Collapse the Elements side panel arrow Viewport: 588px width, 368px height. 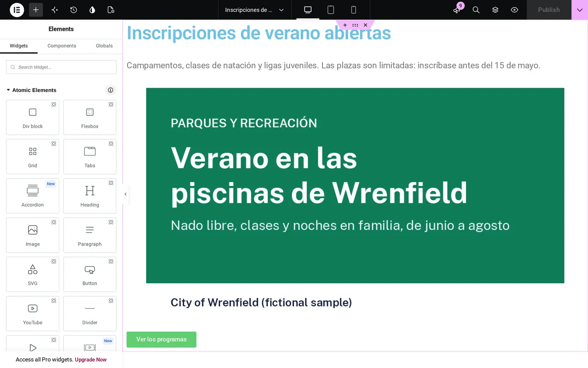125,194
